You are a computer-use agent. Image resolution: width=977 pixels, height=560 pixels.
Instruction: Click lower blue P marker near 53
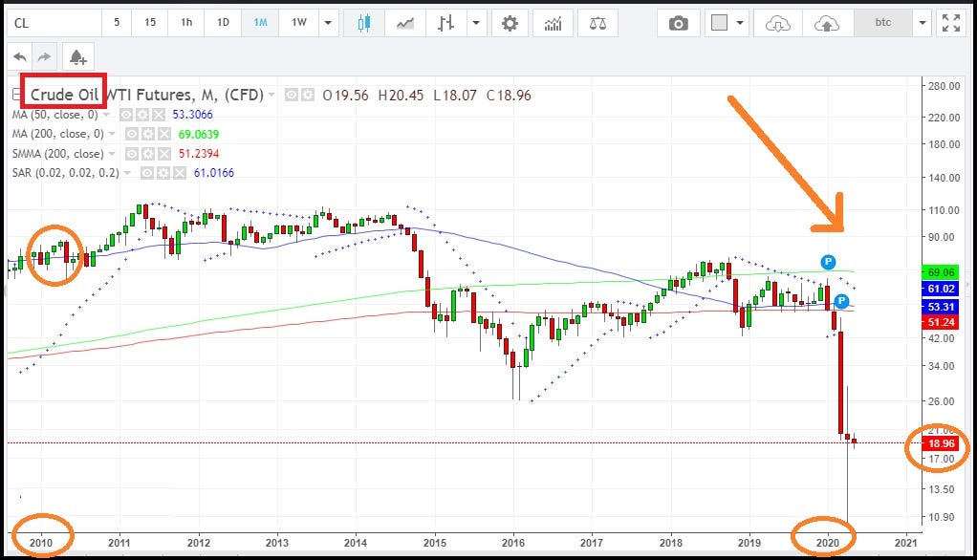coord(841,301)
